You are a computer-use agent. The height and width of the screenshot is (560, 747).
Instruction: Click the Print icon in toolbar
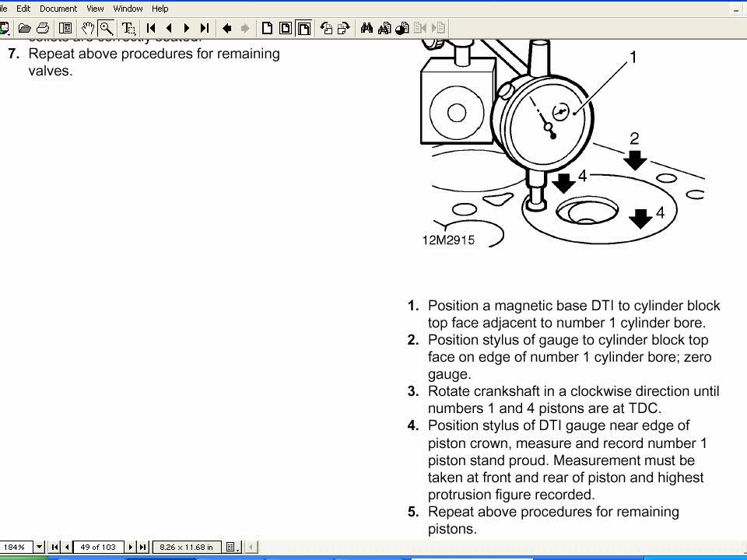(x=43, y=29)
